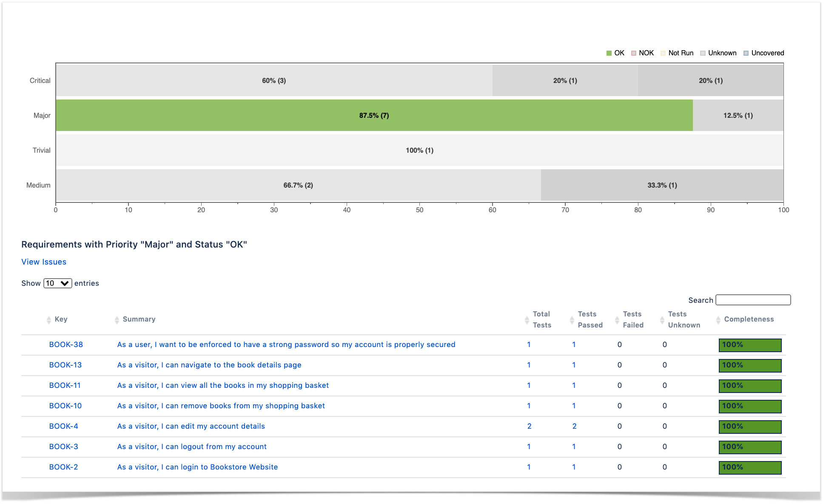Open issue BOOK-2
826x504 pixels.
click(64, 467)
